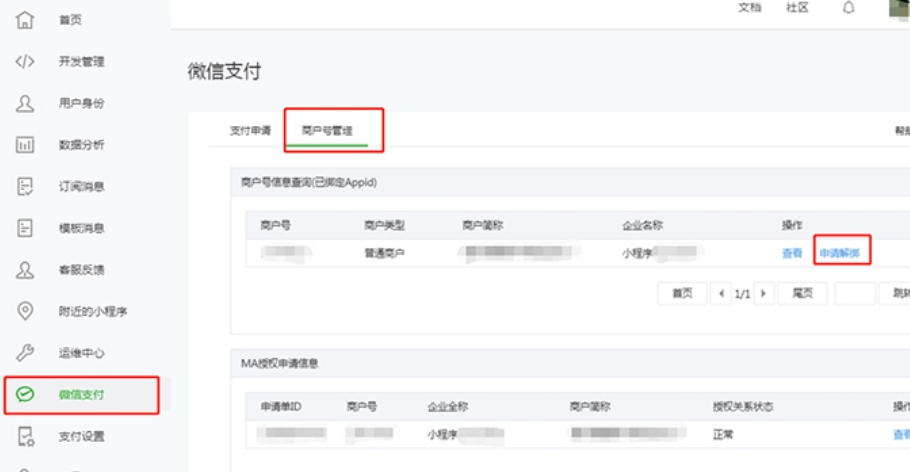Click the 授权关系状态 column header
910x472 pixels.
pyautogui.click(x=743, y=406)
